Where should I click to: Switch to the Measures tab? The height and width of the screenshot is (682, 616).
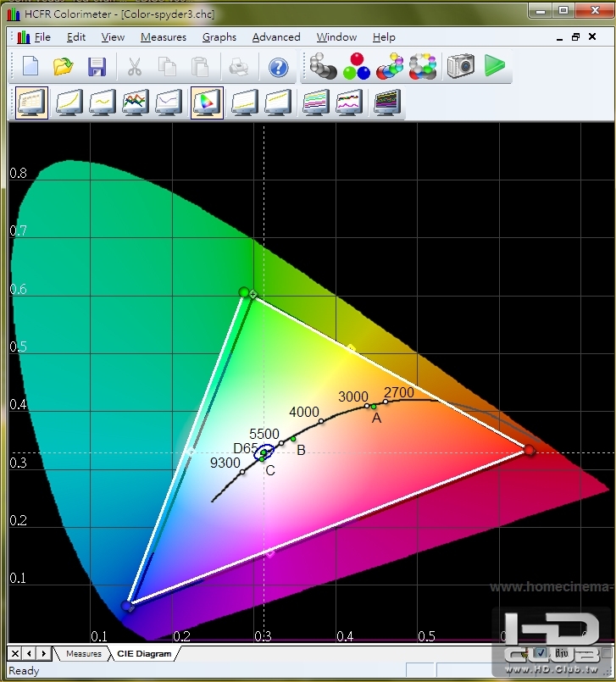point(84,653)
